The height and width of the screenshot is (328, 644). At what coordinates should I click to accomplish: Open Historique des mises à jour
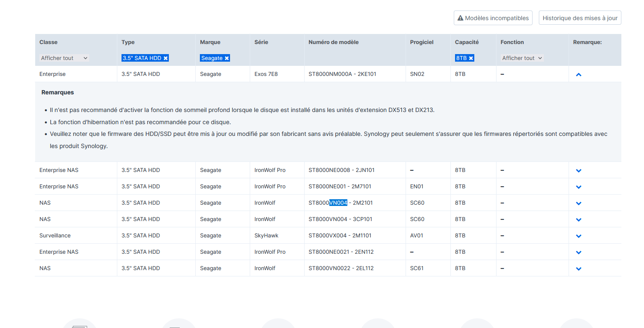click(579, 18)
